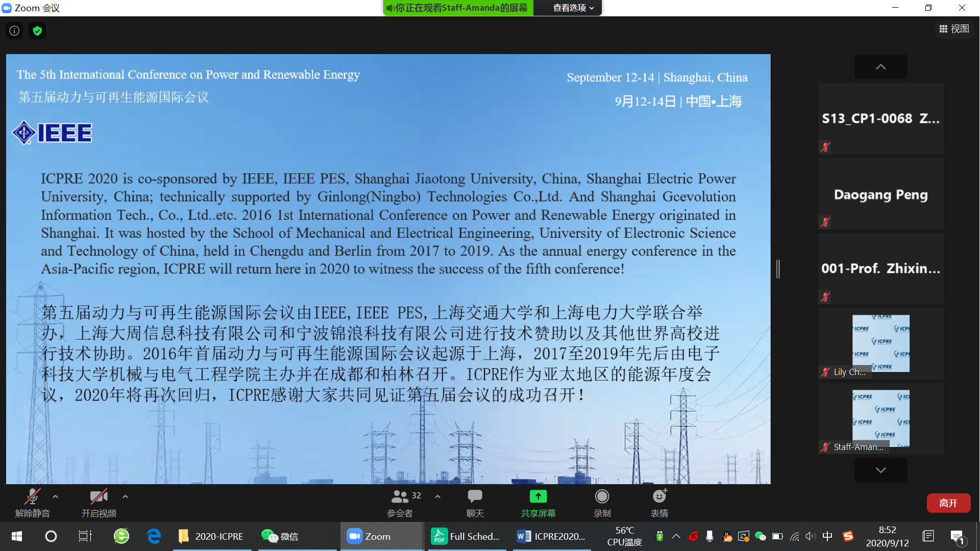This screenshot has height=551, width=980.
Task: Open WeChat tray icon
Action: [x=761, y=536]
